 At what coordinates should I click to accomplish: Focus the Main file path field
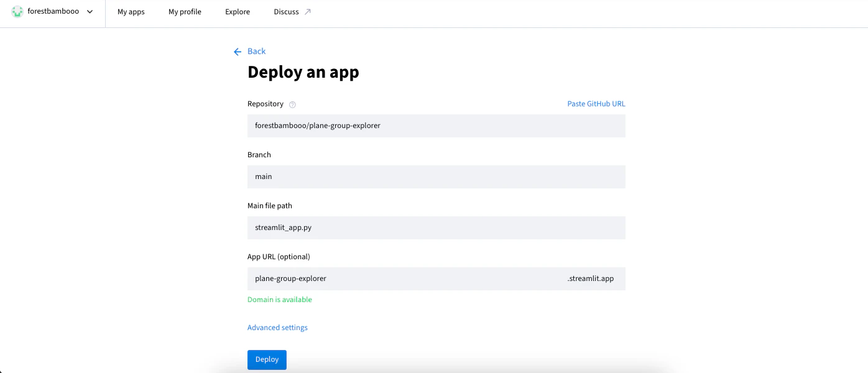[x=436, y=228]
